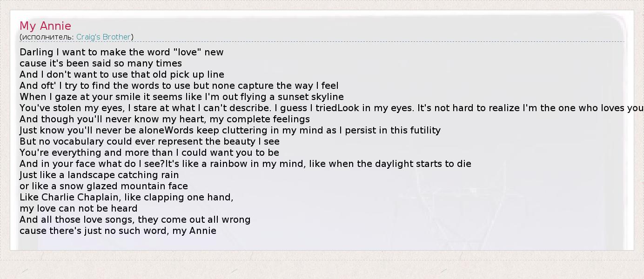This screenshot has height=279, width=644.
Task: Click the line "And all those love songs"
Action: coord(135,219)
